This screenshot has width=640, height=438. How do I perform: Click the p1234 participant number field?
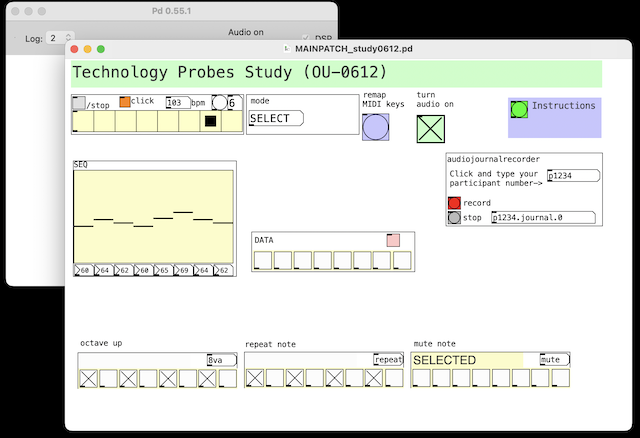coord(573,176)
